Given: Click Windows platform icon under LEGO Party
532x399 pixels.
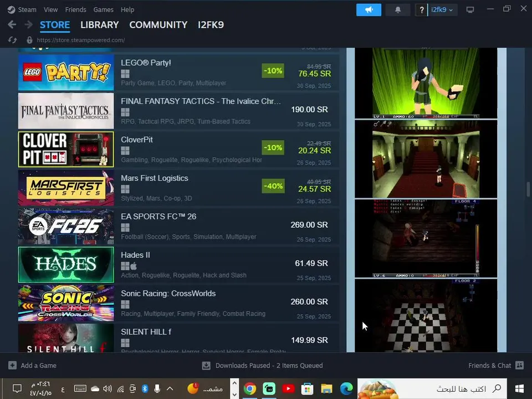Looking at the screenshot, I should [x=125, y=74].
